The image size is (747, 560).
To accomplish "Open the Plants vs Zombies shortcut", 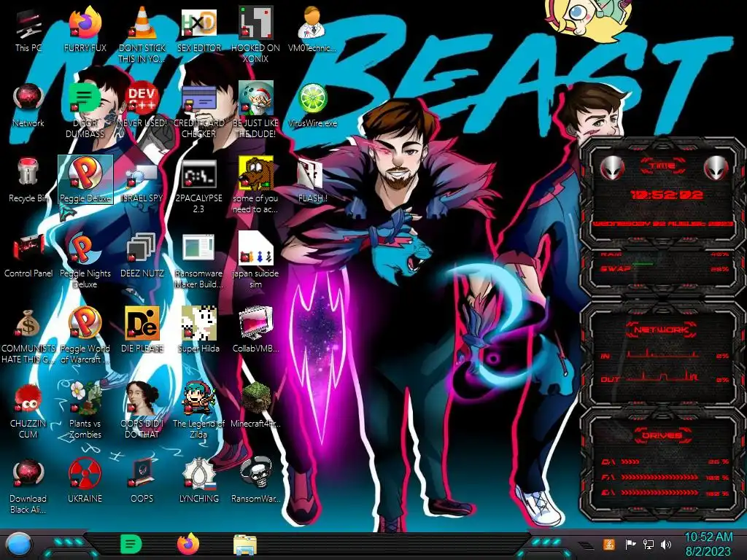I will pos(85,411).
